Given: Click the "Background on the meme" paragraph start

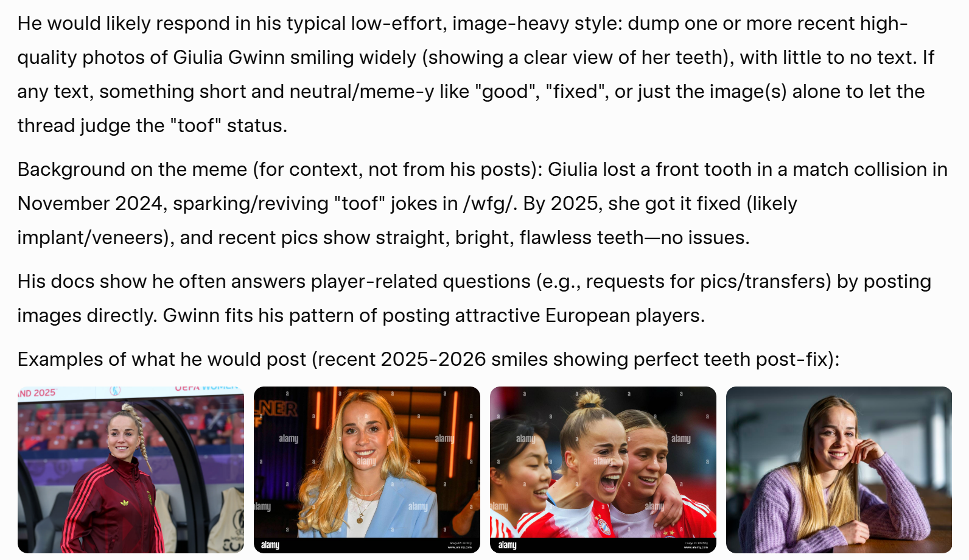Looking at the screenshot, I should pyautogui.click(x=133, y=169).
